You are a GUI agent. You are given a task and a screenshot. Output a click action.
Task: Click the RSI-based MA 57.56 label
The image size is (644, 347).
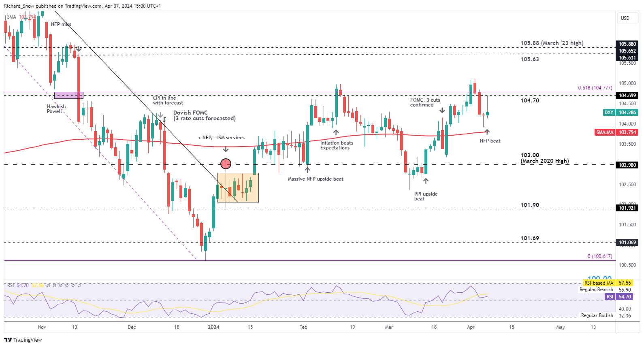click(608, 283)
